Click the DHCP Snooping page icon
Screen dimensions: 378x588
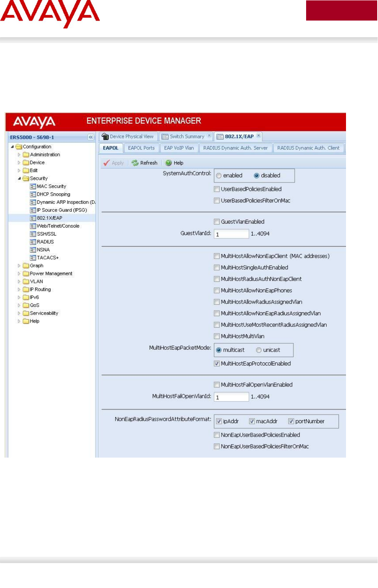tap(33, 194)
